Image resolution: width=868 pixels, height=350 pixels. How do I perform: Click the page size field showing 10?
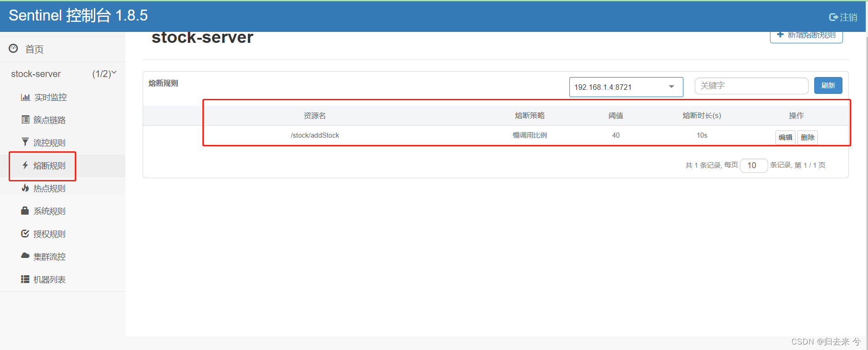tap(754, 165)
